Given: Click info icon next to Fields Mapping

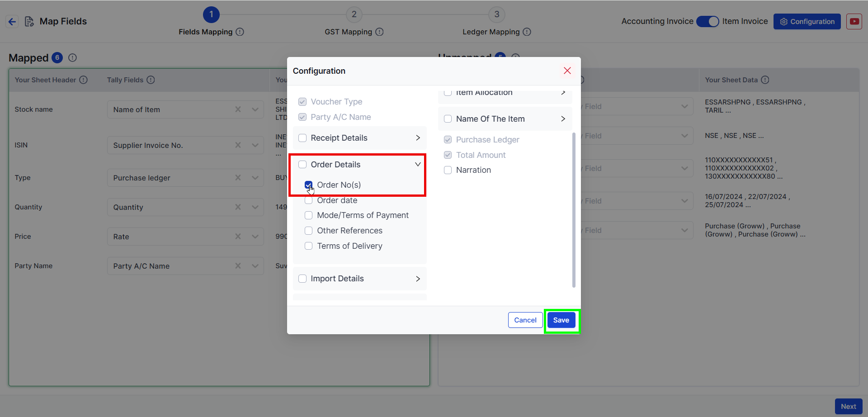Looking at the screenshot, I should coord(240,32).
